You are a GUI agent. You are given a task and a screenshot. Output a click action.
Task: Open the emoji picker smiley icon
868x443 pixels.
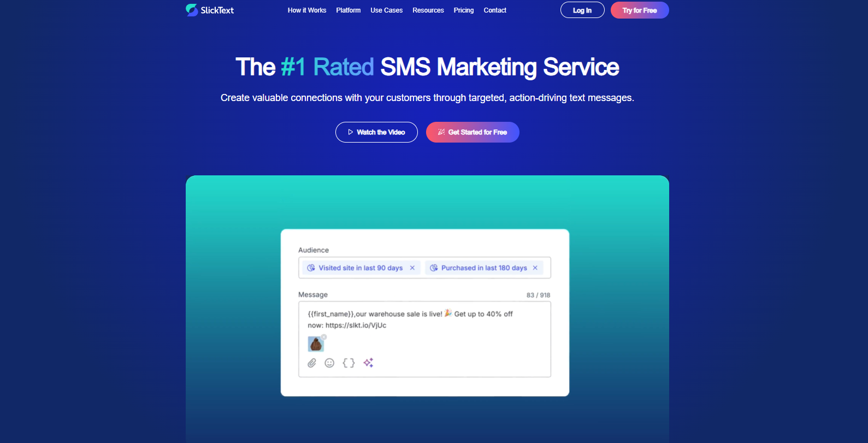point(329,363)
